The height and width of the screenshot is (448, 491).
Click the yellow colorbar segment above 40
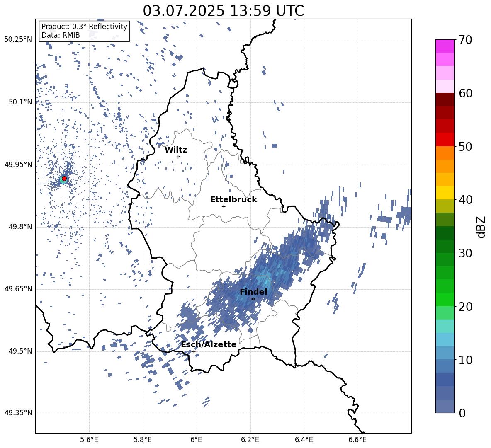tap(445, 193)
